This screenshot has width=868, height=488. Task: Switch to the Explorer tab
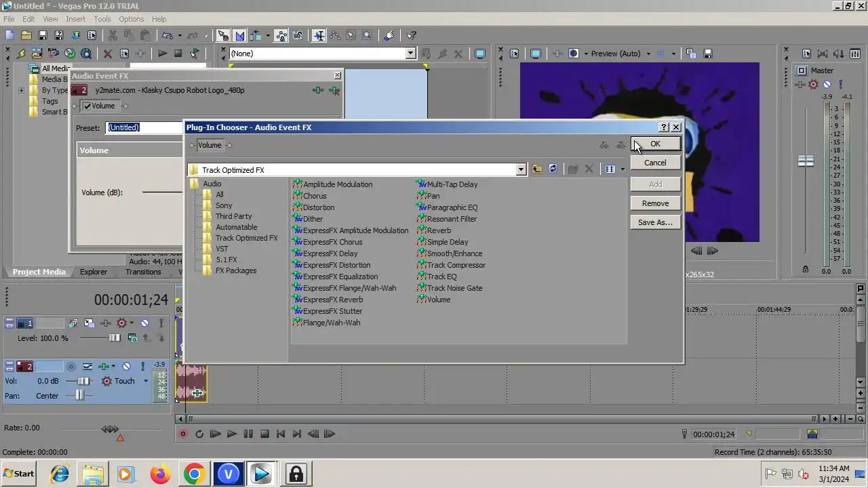94,272
